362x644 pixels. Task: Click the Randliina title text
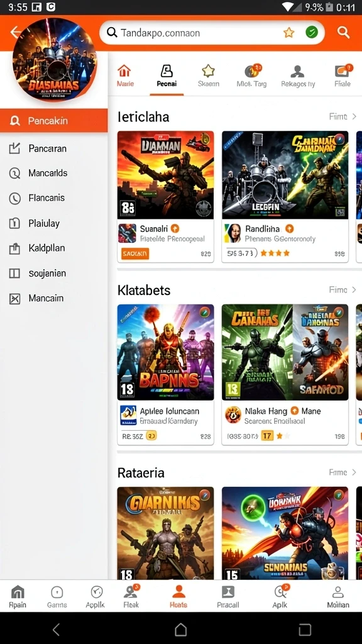tap(262, 229)
